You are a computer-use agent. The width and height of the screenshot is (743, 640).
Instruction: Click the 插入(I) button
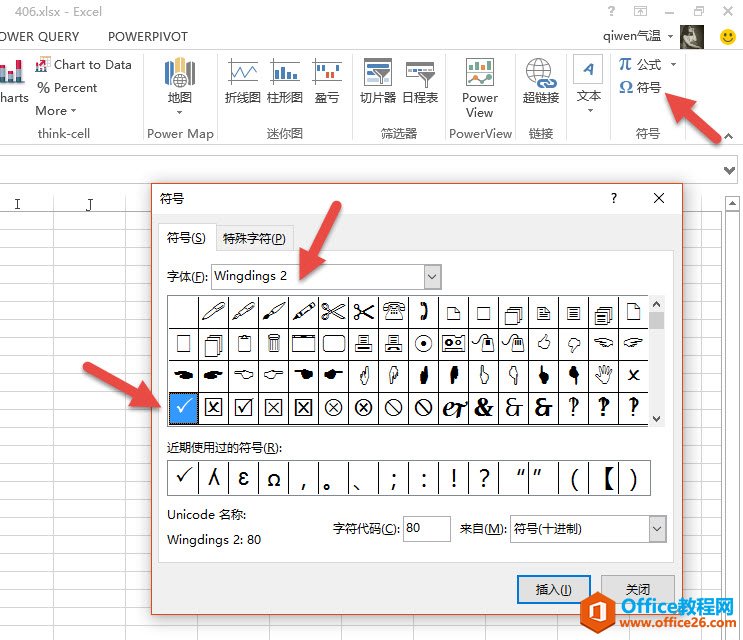[553, 589]
